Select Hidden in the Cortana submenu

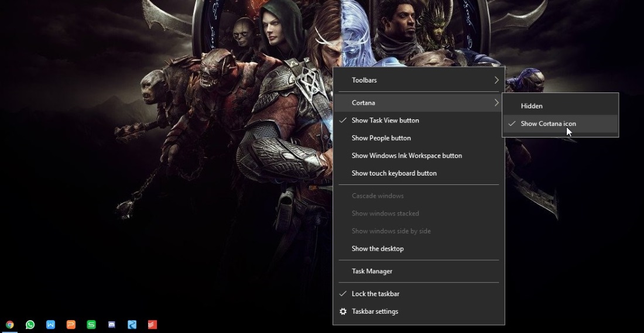(560, 106)
